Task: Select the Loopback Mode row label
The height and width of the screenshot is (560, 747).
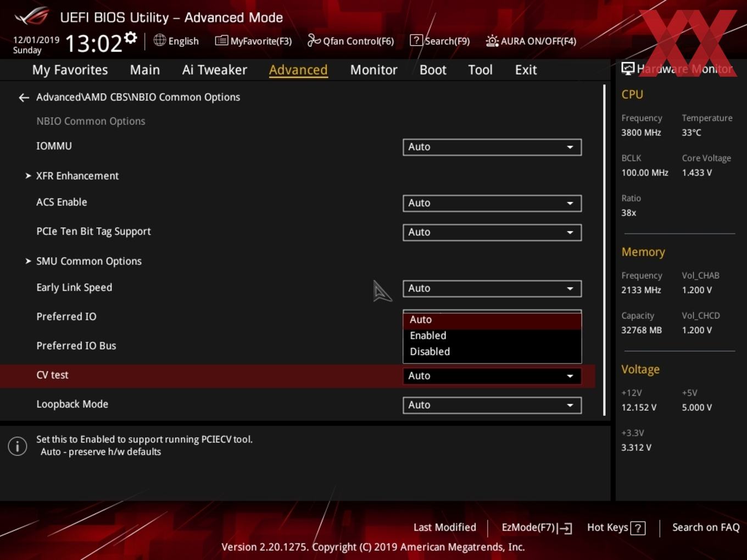Action: [x=73, y=404]
